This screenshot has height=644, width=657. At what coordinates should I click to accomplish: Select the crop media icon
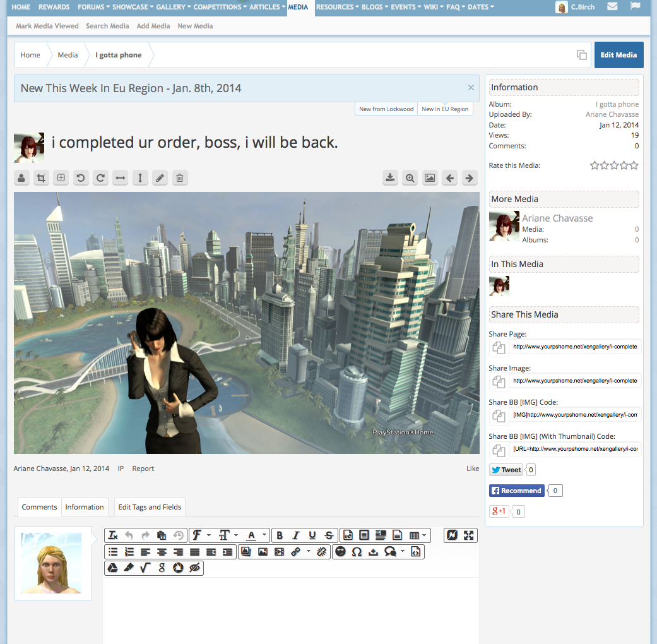tap(41, 178)
